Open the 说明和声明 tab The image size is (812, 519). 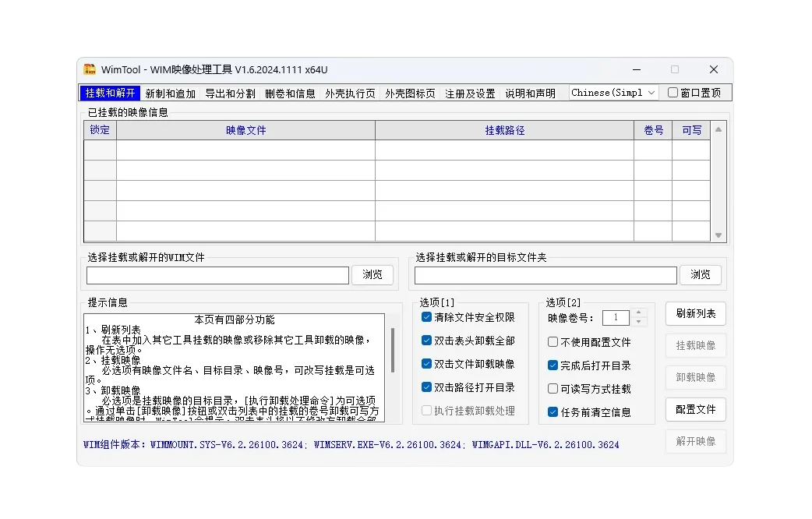coord(530,94)
